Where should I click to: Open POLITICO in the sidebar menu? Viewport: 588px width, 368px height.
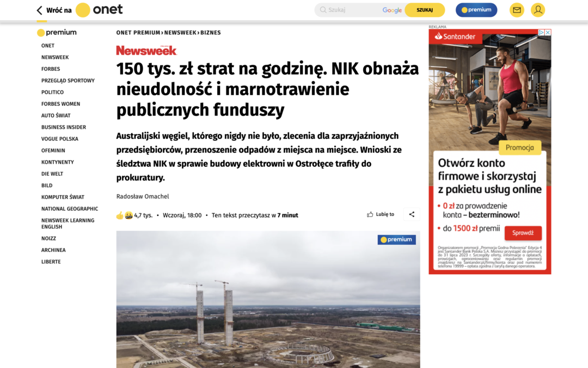pos(52,92)
